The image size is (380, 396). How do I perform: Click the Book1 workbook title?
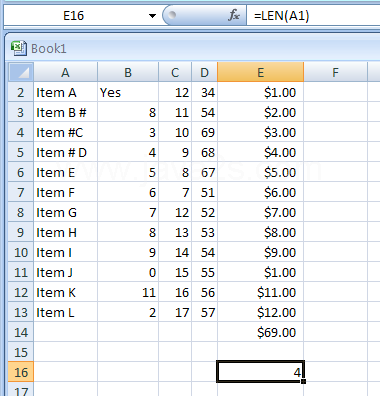(x=49, y=49)
